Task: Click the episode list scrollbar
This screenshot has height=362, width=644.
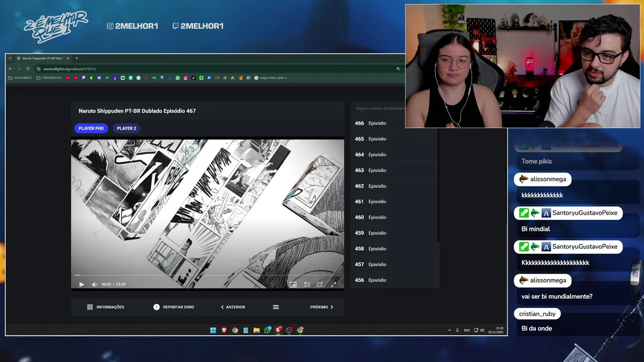Action: (438, 186)
